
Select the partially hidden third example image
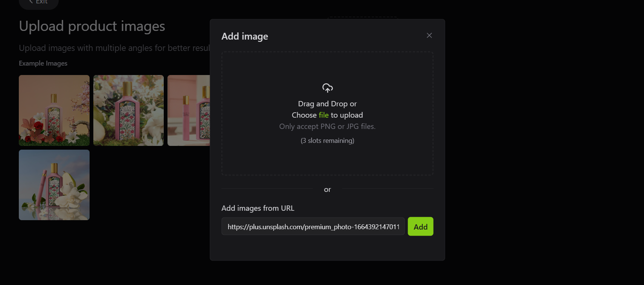pyautogui.click(x=189, y=110)
